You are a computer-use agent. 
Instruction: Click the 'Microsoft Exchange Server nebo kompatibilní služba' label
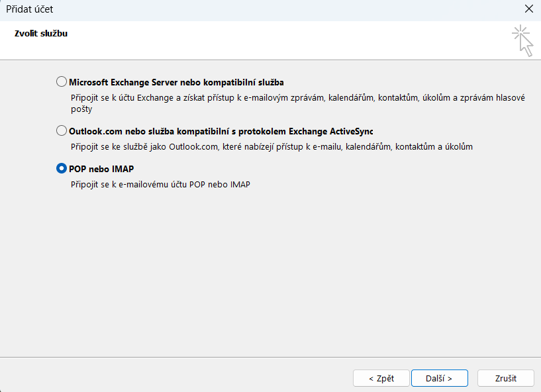(176, 83)
